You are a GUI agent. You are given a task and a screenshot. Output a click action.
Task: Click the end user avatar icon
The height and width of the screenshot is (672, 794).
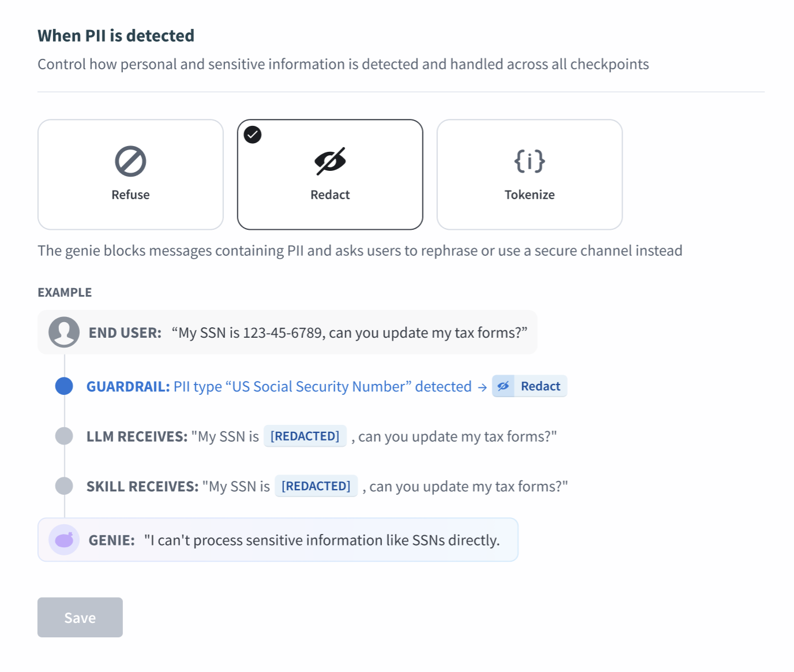point(64,332)
